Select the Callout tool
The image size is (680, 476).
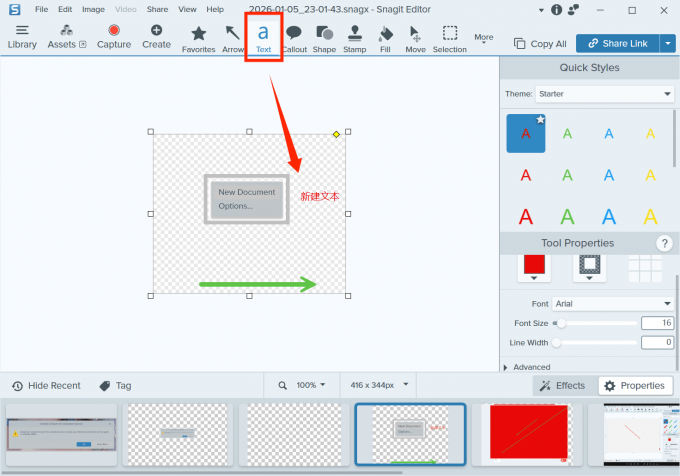click(294, 37)
